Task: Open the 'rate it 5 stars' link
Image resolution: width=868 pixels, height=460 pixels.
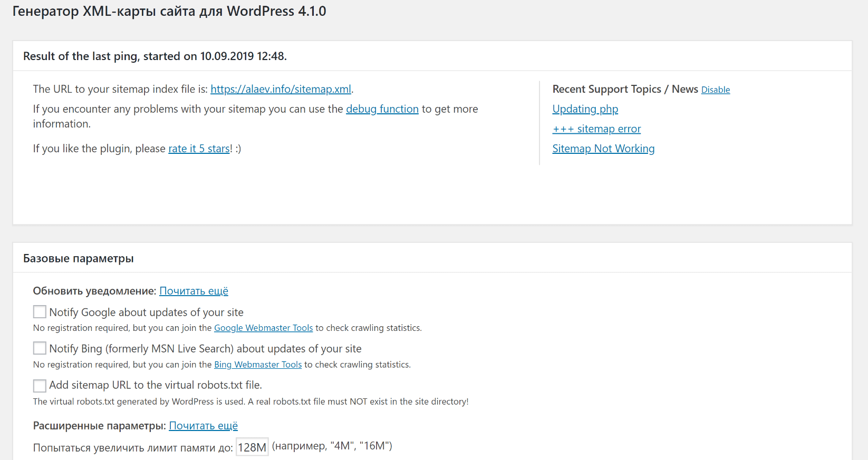Action: point(199,149)
